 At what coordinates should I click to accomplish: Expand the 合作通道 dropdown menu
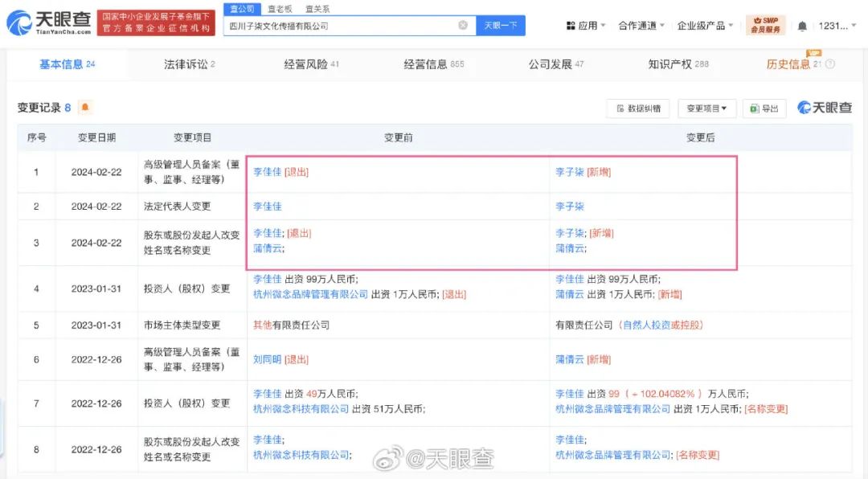coord(641,26)
